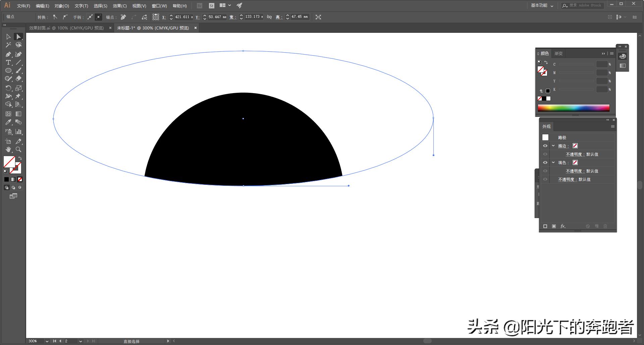Select the Magic Wand tool

point(8,45)
